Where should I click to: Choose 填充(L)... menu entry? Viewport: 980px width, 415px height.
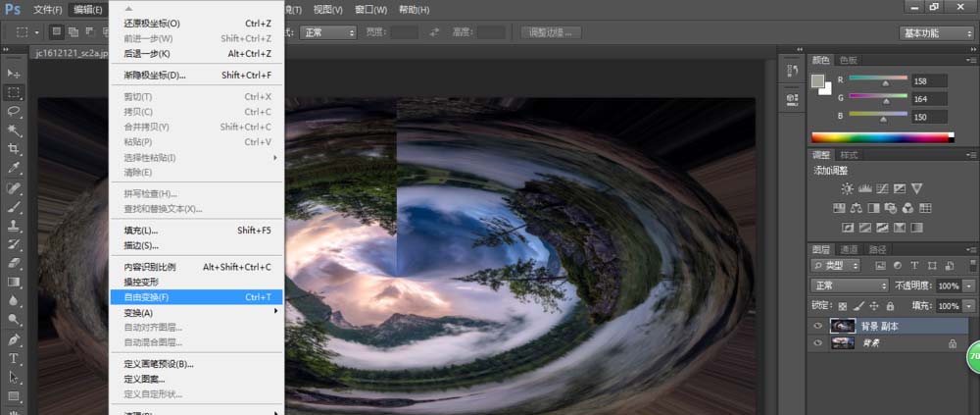[196, 231]
